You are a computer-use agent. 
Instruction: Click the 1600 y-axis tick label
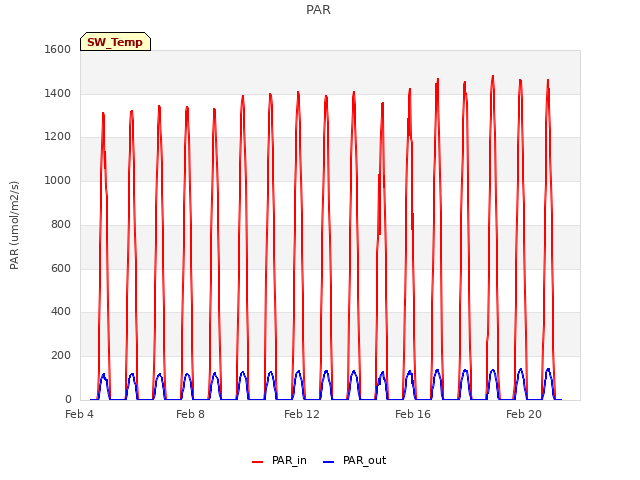(x=58, y=49)
